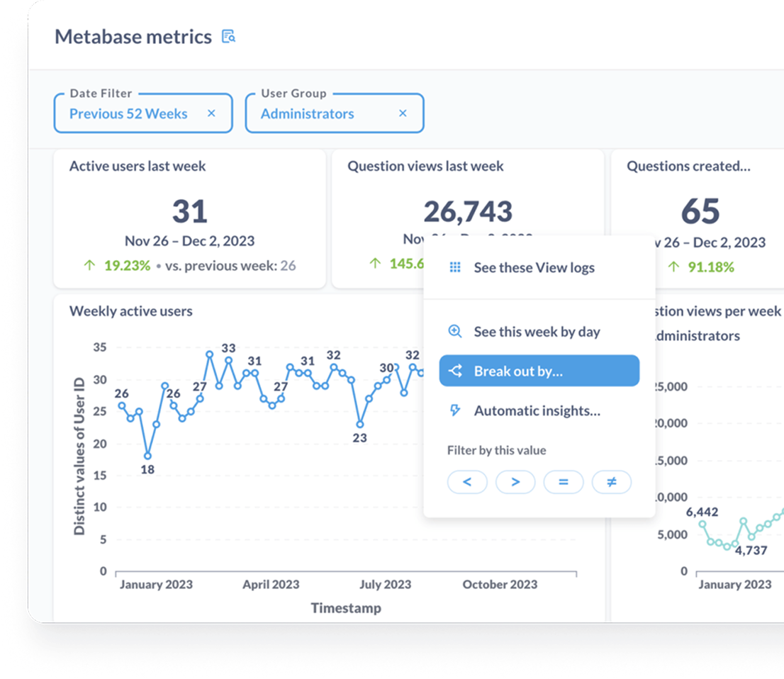
Task: Select the equals filter operator
Action: click(x=564, y=482)
